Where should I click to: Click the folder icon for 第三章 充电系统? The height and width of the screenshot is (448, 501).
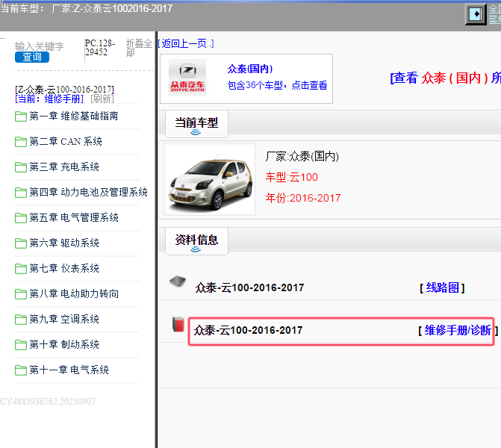[x=21, y=167]
